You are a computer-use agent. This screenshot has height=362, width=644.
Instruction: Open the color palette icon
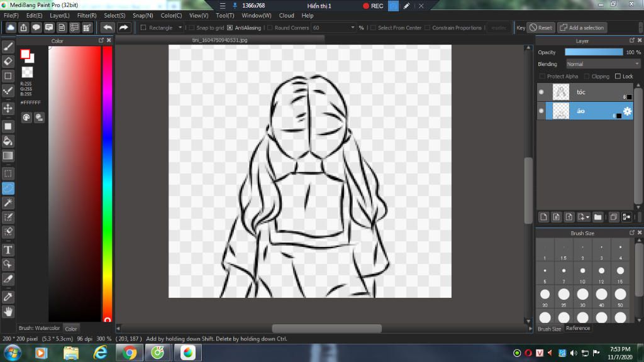tap(26, 118)
